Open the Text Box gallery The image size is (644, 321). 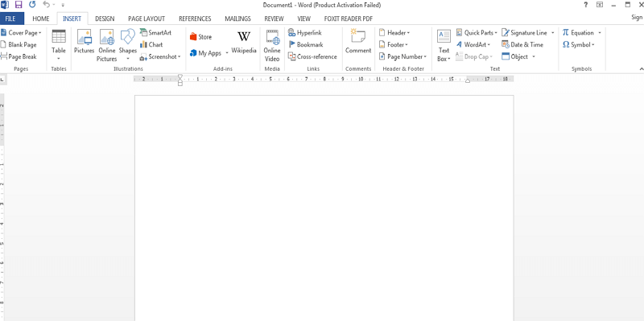click(444, 45)
